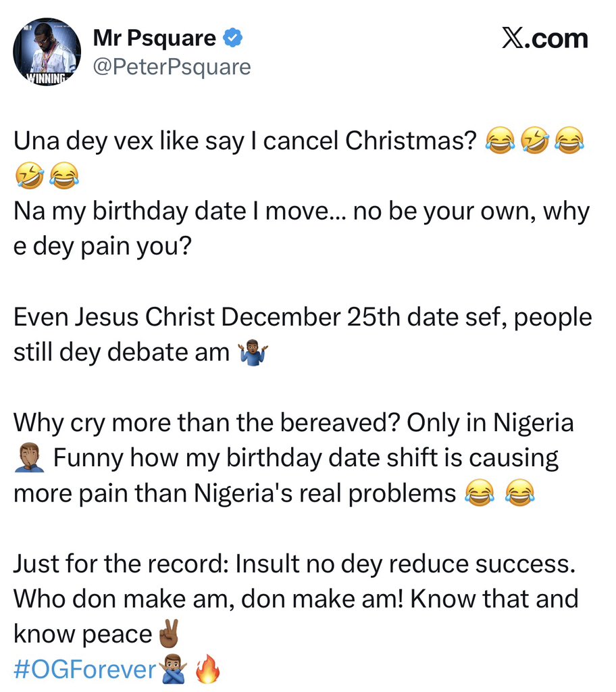Click the fire emoji
The image size is (616, 692).
207,670
